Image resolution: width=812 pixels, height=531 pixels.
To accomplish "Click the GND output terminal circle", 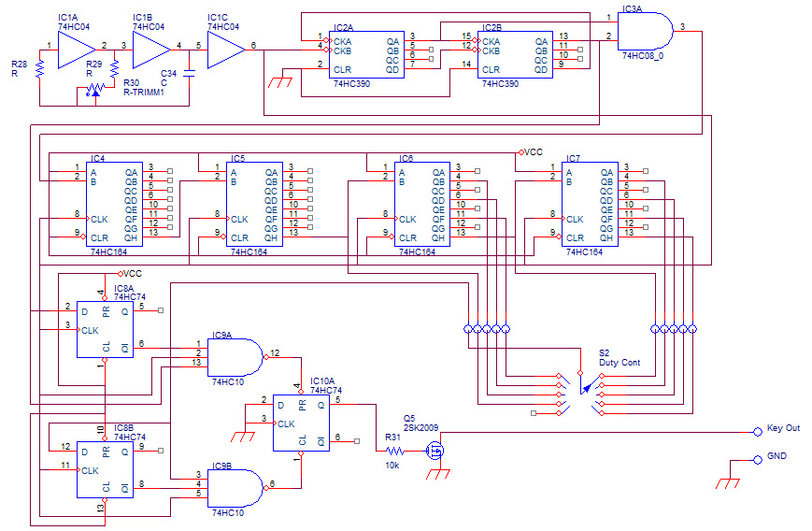I will (x=758, y=460).
